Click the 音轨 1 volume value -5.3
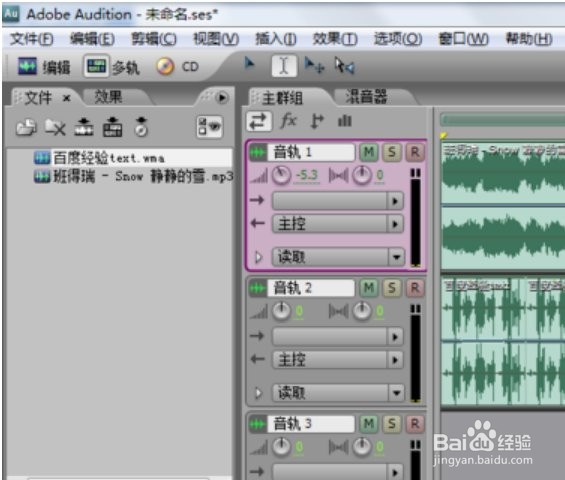Screen dimensions: 565x480 tap(307, 175)
